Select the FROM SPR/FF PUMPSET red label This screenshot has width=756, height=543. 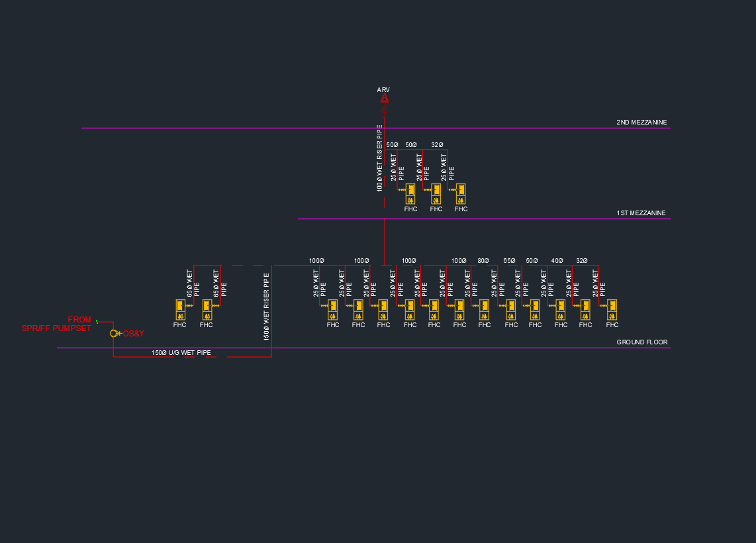coord(57,324)
